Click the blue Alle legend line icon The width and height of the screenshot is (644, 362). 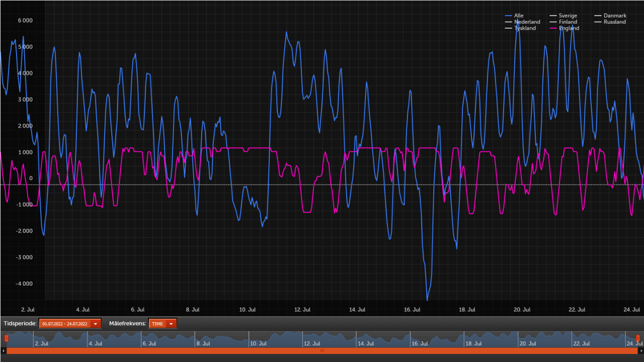pos(508,16)
